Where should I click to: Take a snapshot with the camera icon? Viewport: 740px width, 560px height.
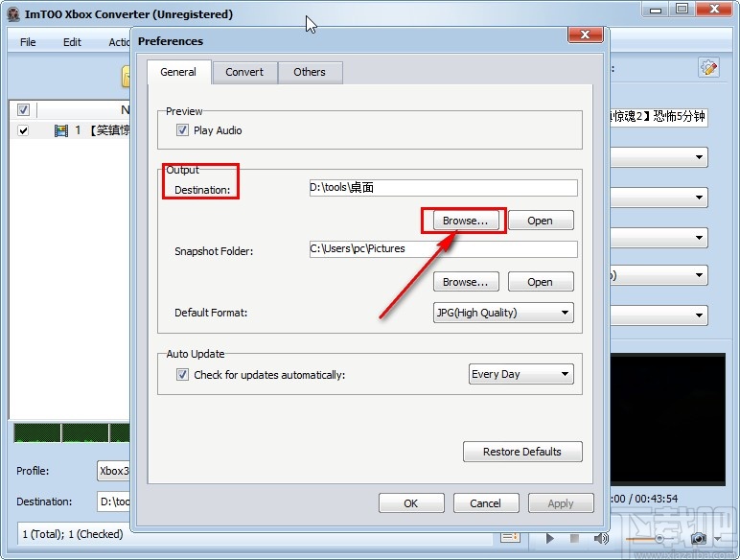(x=699, y=538)
